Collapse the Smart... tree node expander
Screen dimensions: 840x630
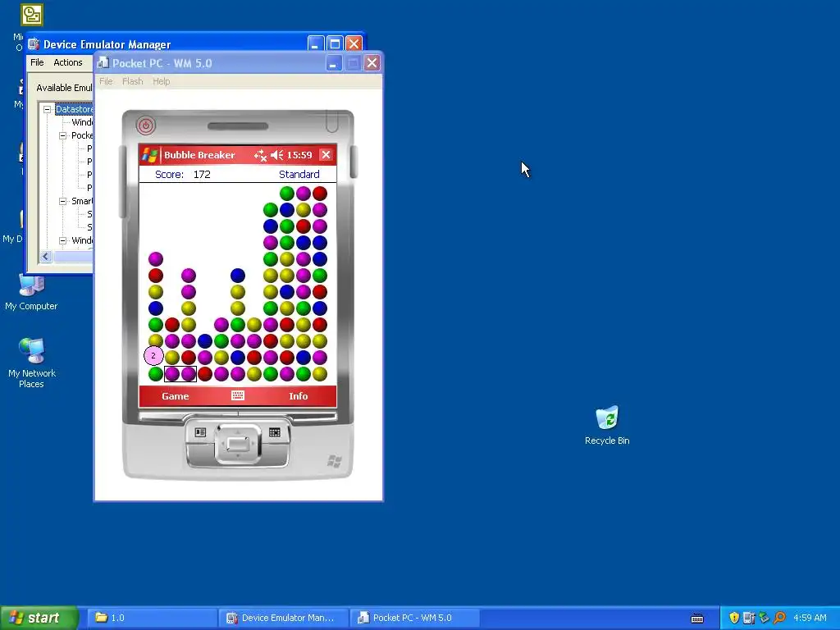(x=62, y=202)
